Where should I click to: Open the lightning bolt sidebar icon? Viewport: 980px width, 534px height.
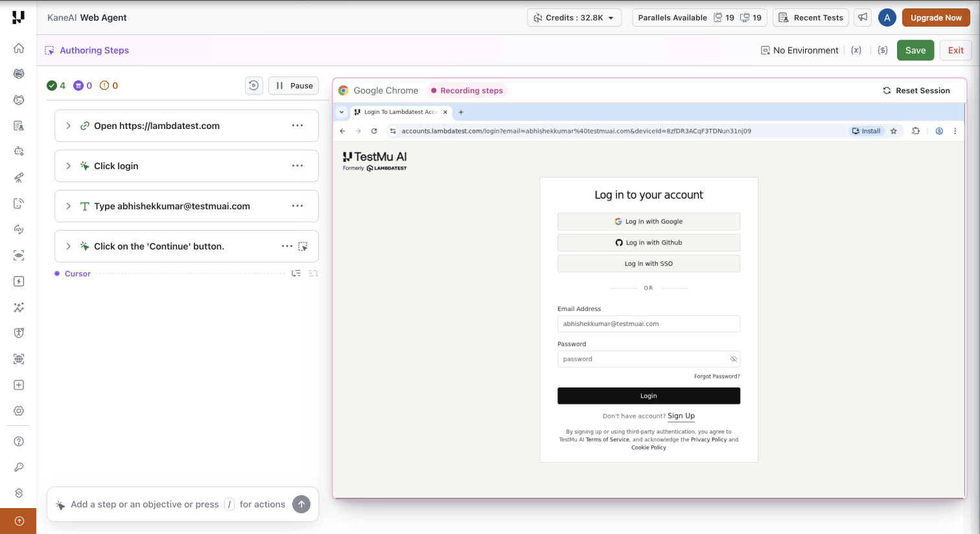pyautogui.click(x=19, y=281)
